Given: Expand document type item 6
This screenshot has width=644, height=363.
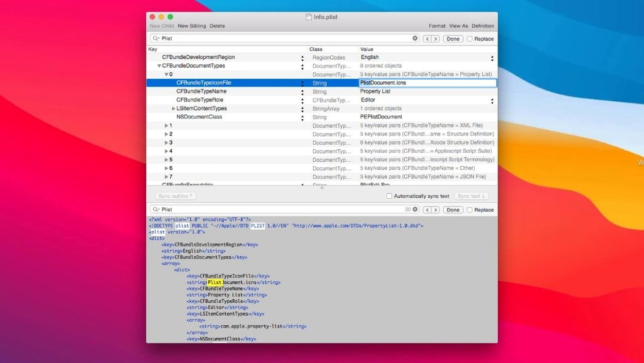Looking at the screenshot, I should [x=166, y=168].
